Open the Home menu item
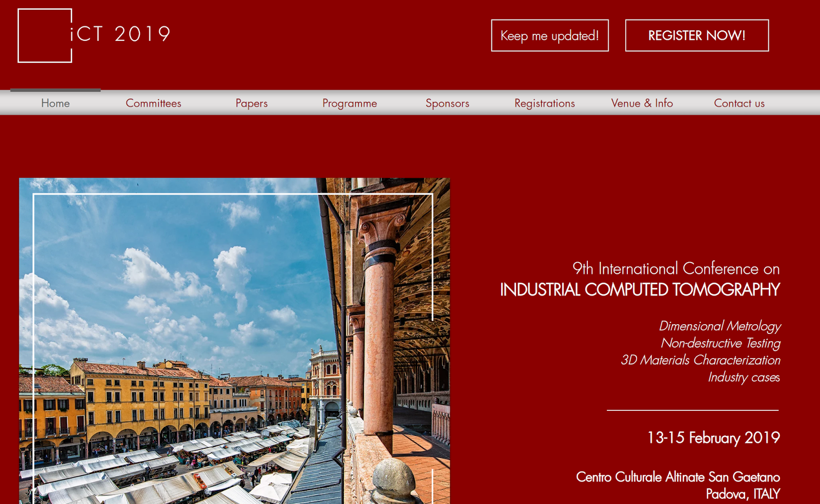 55,103
